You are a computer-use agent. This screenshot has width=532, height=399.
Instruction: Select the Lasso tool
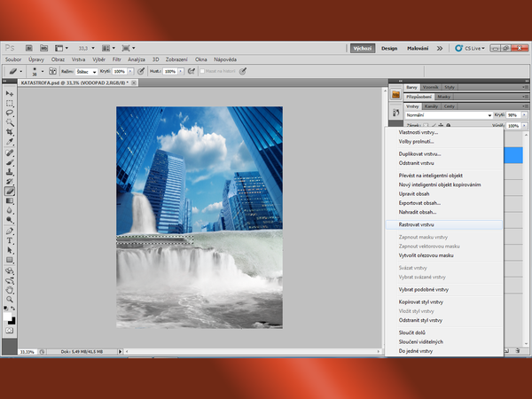[x=10, y=113]
